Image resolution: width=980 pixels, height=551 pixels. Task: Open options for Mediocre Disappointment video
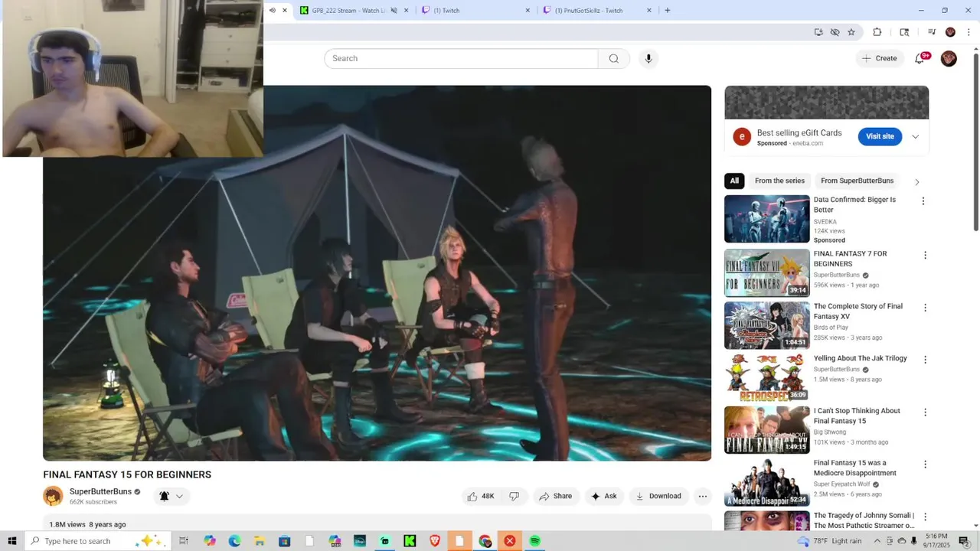925,465
